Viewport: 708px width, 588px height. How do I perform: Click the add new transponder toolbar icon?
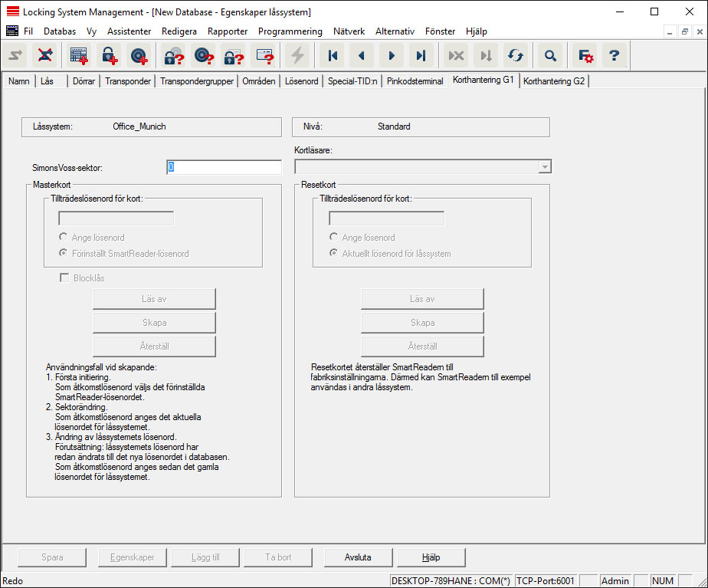pos(139,55)
